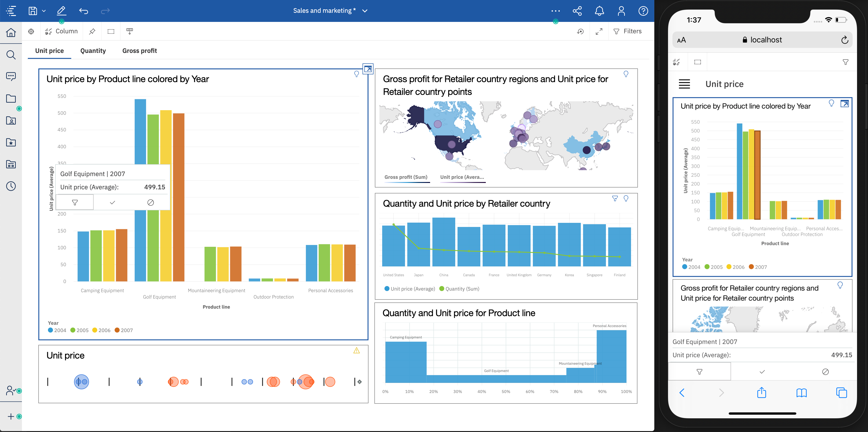Switch to the Quantity tab
This screenshot has height=432, width=868.
(93, 51)
